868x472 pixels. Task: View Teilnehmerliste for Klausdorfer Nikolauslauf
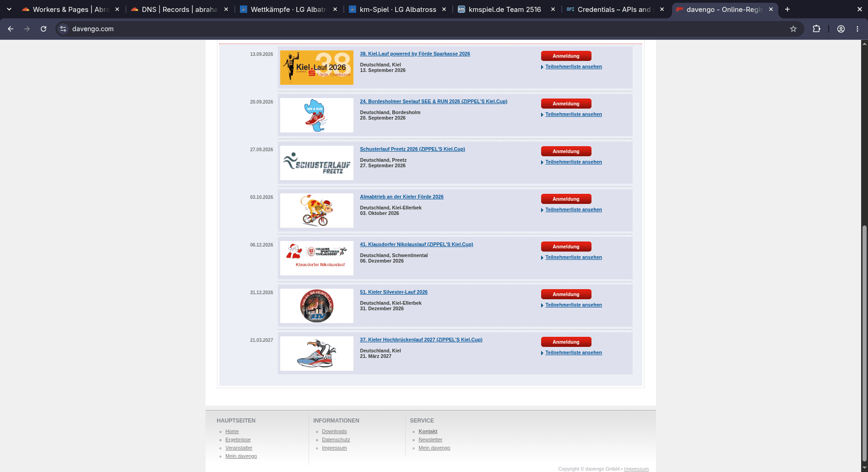click(574, 257)
